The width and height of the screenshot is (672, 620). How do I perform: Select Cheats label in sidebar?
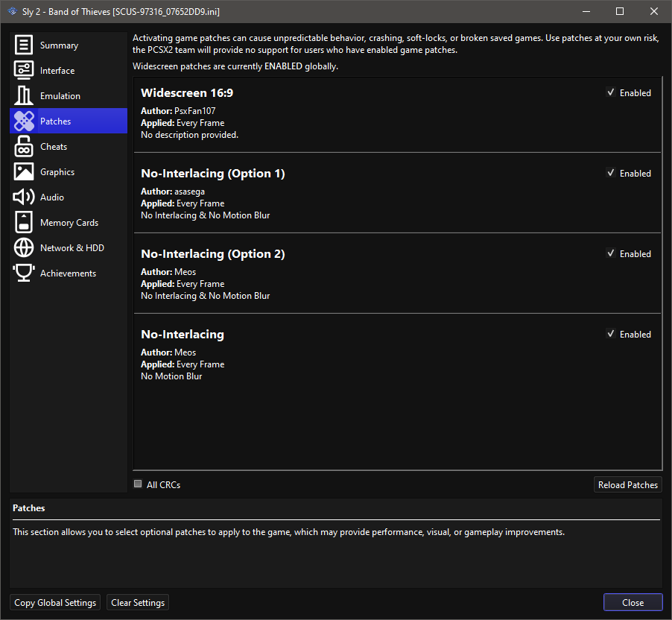54,146
